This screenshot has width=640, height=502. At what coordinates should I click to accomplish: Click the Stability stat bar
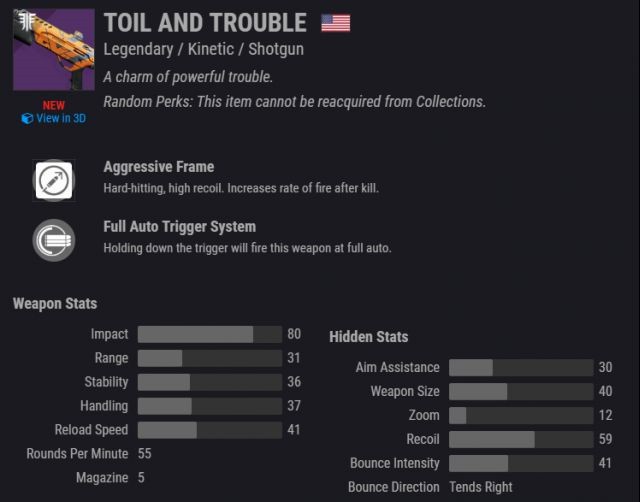(x=210, y=382)
